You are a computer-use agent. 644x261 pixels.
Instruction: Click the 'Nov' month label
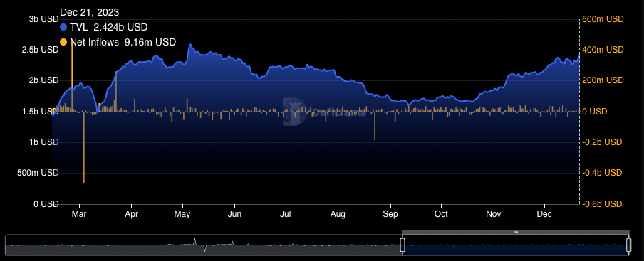click(494, 214)
